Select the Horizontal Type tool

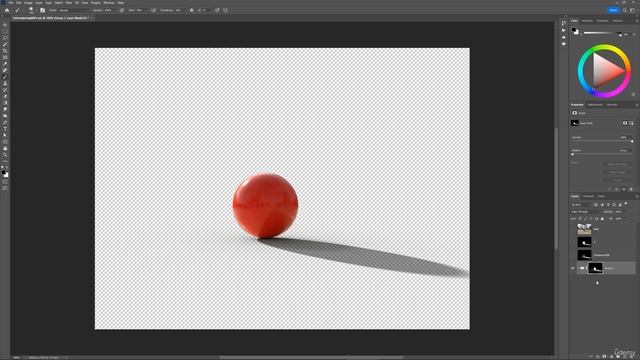click(5, 129)
